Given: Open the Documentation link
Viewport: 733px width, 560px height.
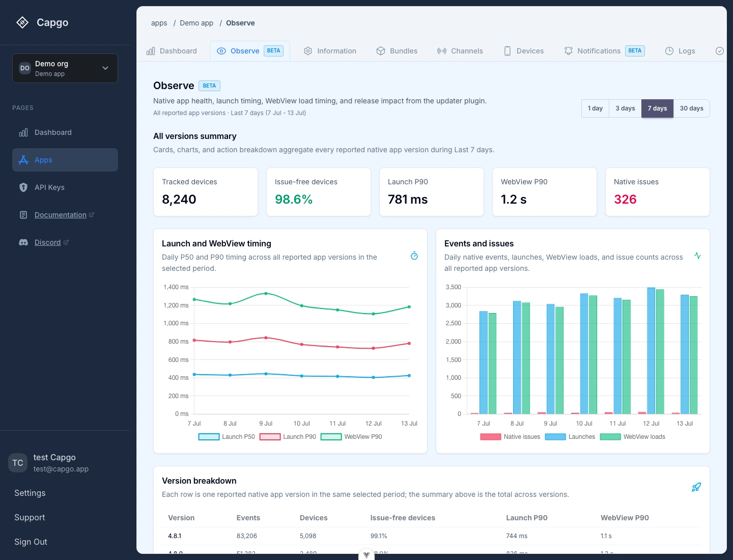Looking at the screenshot, I should [60, 215].
